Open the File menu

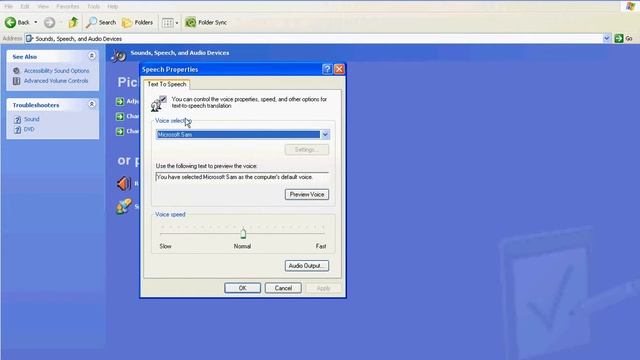pyautogui.click(x=8, y=7)
